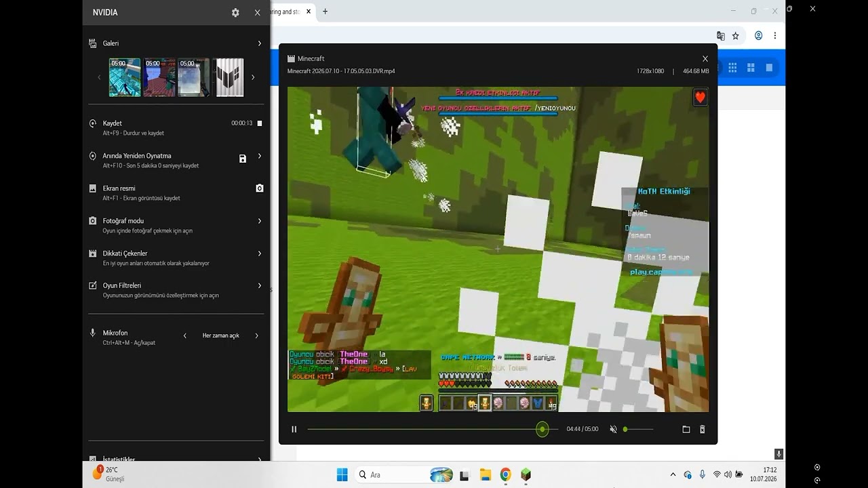Switch microphone mode to next option
The width and height of the screenshot is (868, 488).
tap(256, 335)
